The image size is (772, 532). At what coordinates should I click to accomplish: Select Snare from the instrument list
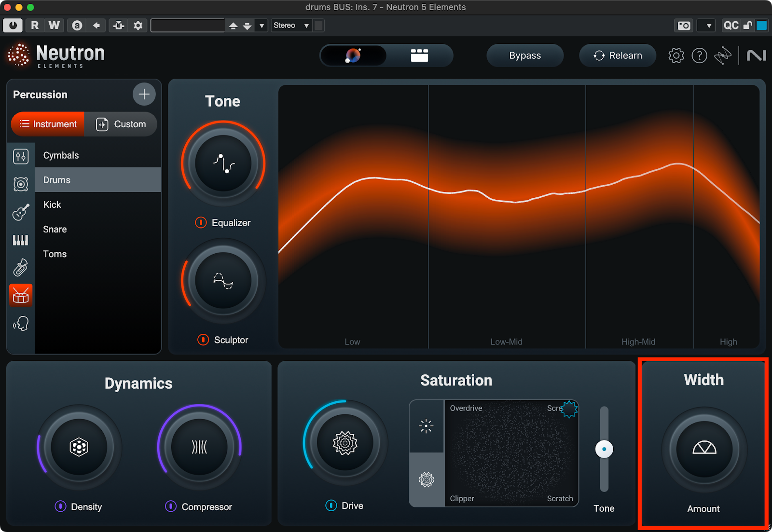55,229
